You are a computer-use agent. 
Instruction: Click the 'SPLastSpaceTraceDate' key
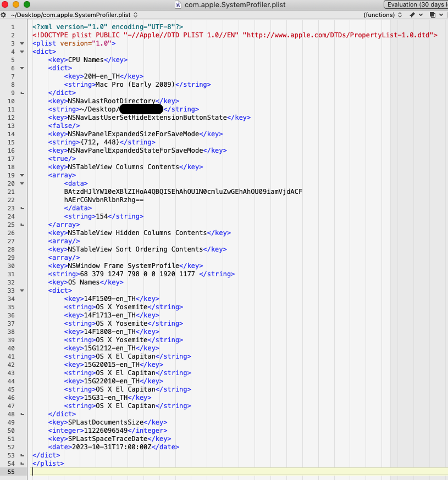(x=108, y=439)
